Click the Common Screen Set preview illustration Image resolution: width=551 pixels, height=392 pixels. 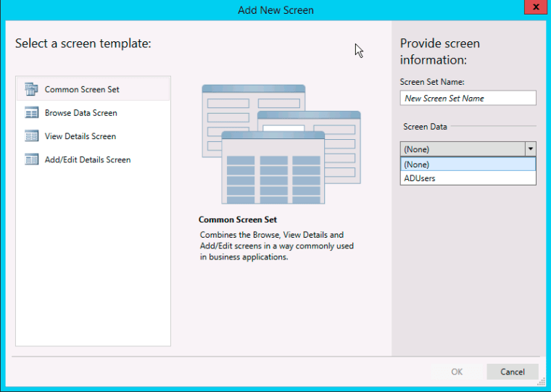pyautogui.click(x=281, y=143)
